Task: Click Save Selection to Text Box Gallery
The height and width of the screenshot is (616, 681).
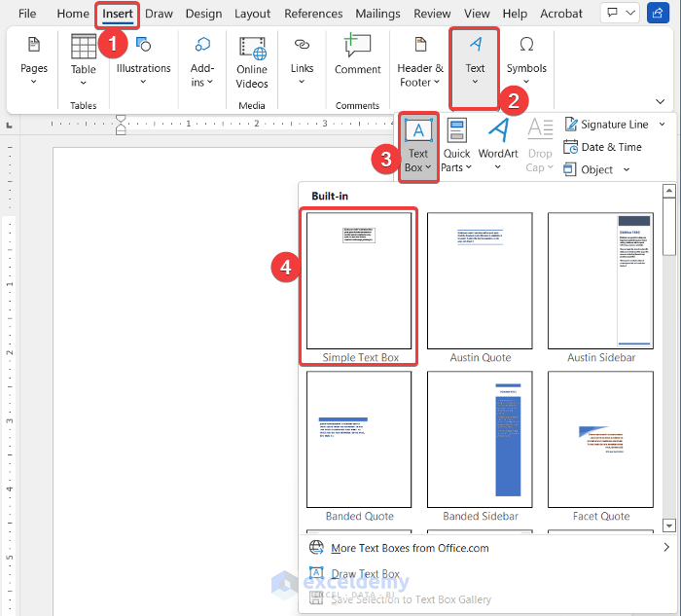Action: coord(486,599)
